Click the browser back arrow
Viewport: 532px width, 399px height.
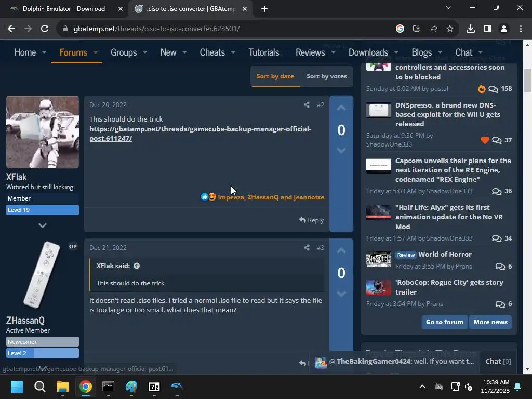pos(11,29)
